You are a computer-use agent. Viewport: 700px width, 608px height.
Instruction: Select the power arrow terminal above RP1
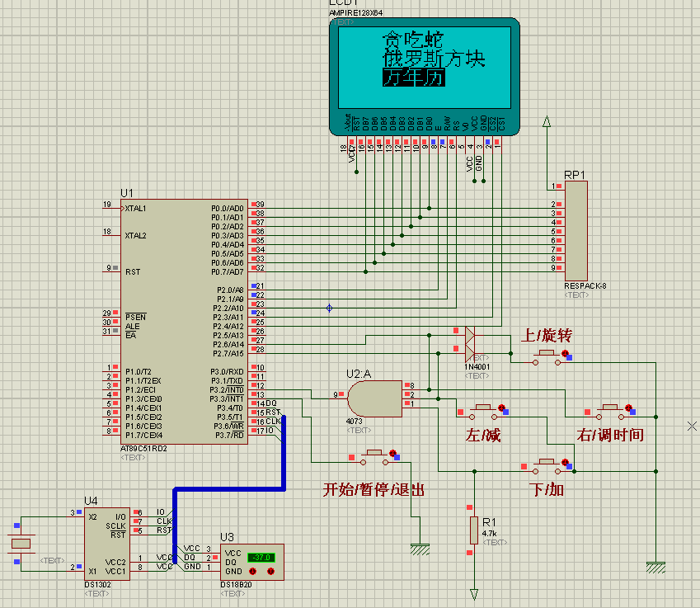pyautogui.click(x=547, y=121)
